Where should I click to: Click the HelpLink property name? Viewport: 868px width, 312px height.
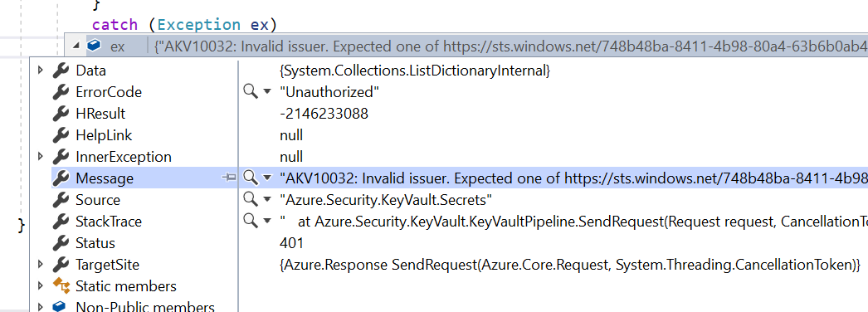[x=104, y=135]
